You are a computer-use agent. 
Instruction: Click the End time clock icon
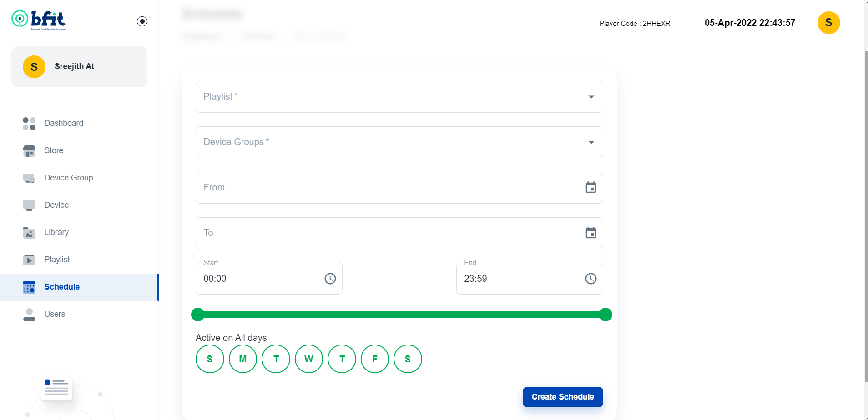(590, 279)
